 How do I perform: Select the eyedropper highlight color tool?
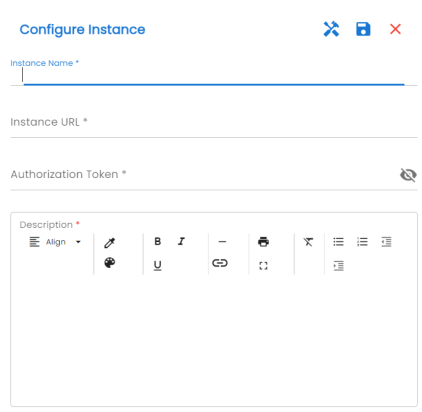(110, 242)
